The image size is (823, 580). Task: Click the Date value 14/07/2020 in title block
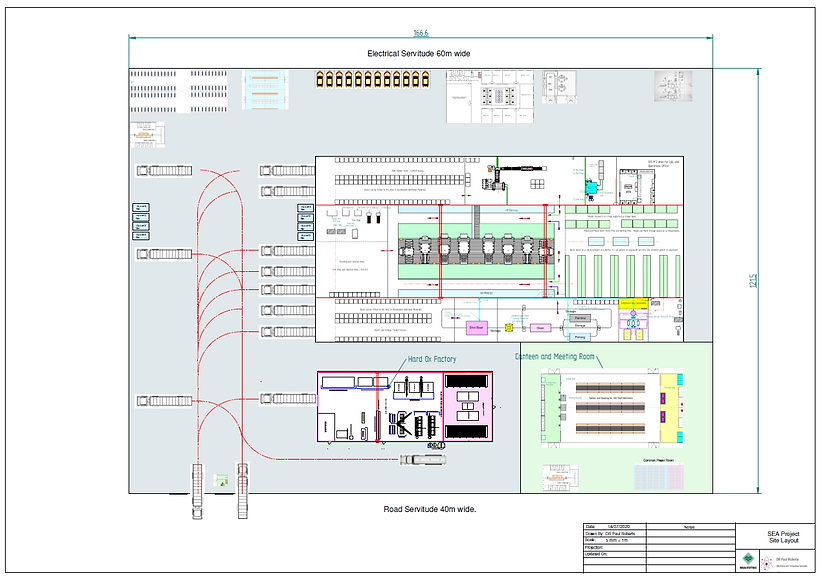point(619,526)
